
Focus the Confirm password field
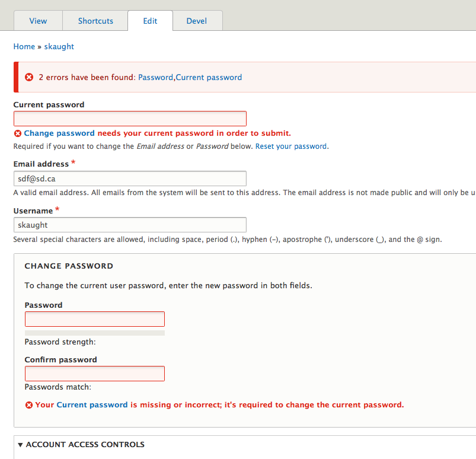tap(95, 374)
